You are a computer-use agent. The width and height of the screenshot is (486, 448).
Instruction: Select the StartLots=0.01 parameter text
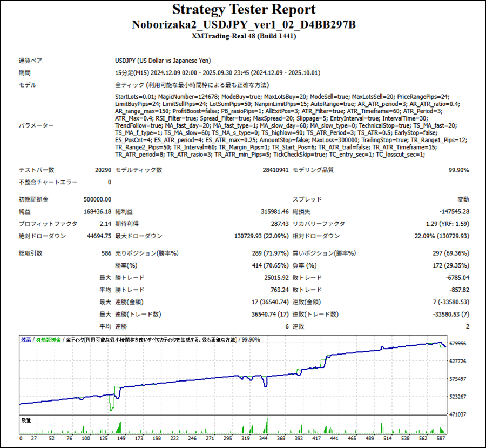[x=134, y=96]
